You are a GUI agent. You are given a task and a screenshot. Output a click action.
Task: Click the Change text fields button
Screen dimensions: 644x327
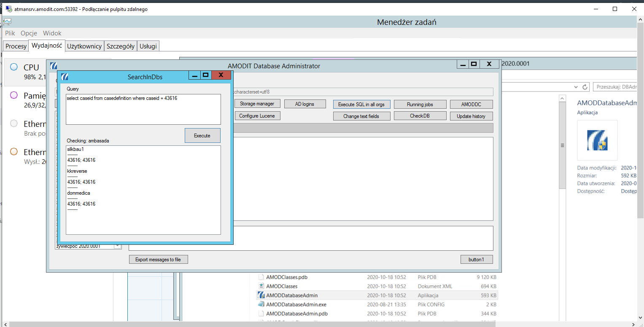point(361,116)
